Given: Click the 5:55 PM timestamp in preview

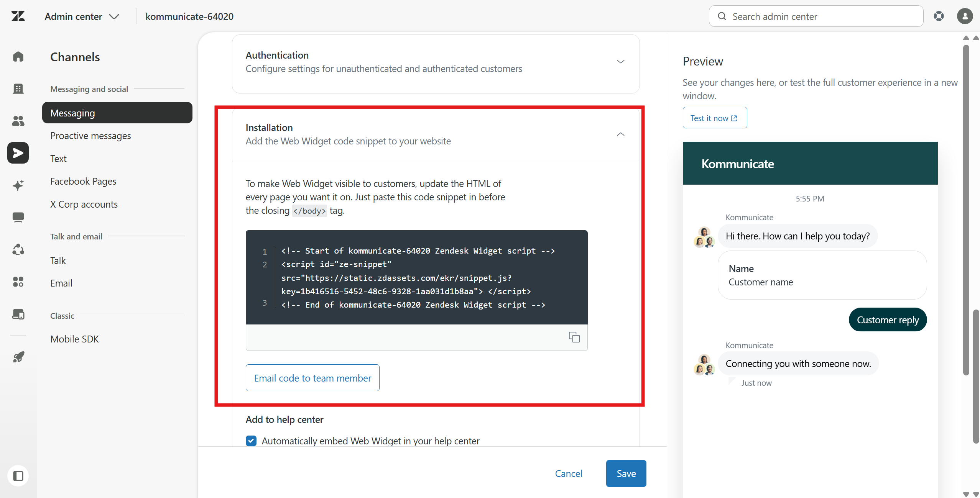Looking at the screenshot, I should point(810,198).
